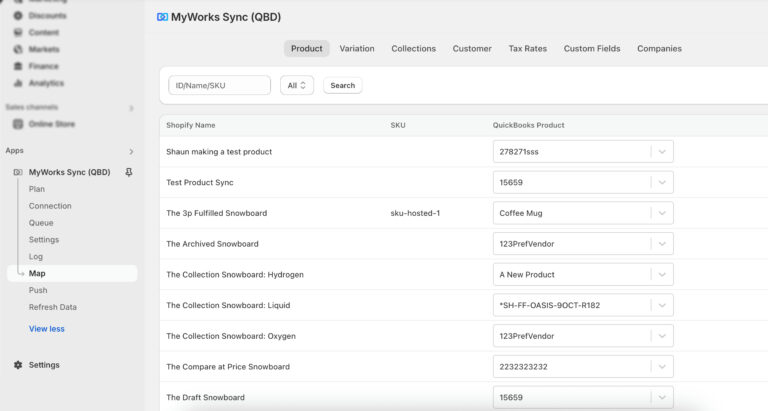Switch to the Customer tab

472,48
